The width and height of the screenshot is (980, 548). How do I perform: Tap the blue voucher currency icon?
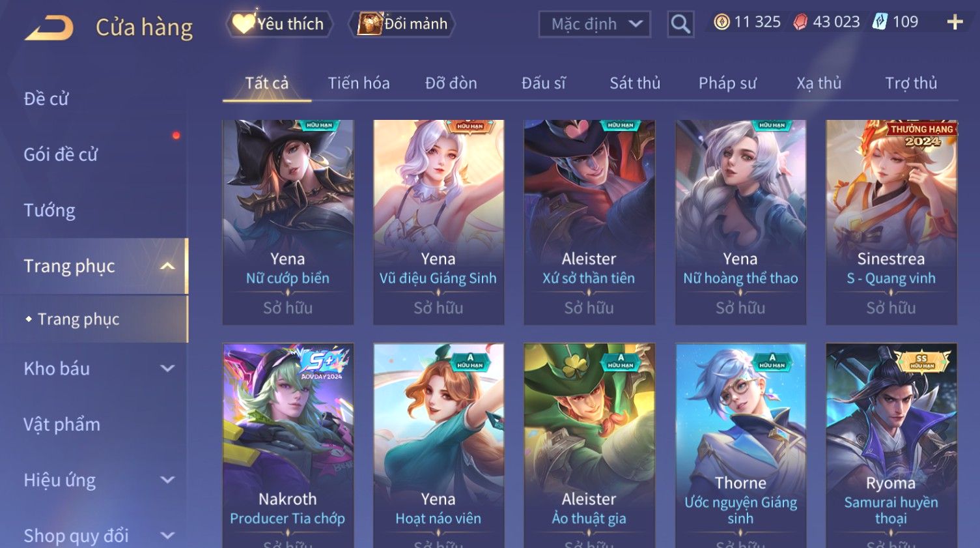coord(880,22)
